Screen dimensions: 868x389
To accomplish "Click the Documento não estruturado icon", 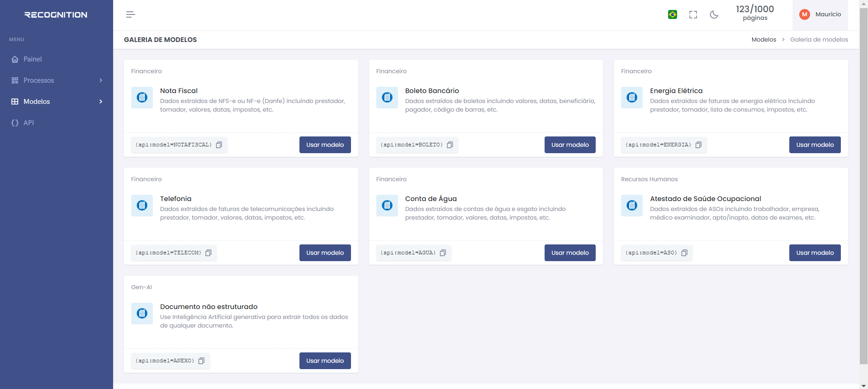I will (x=142, y=314).
